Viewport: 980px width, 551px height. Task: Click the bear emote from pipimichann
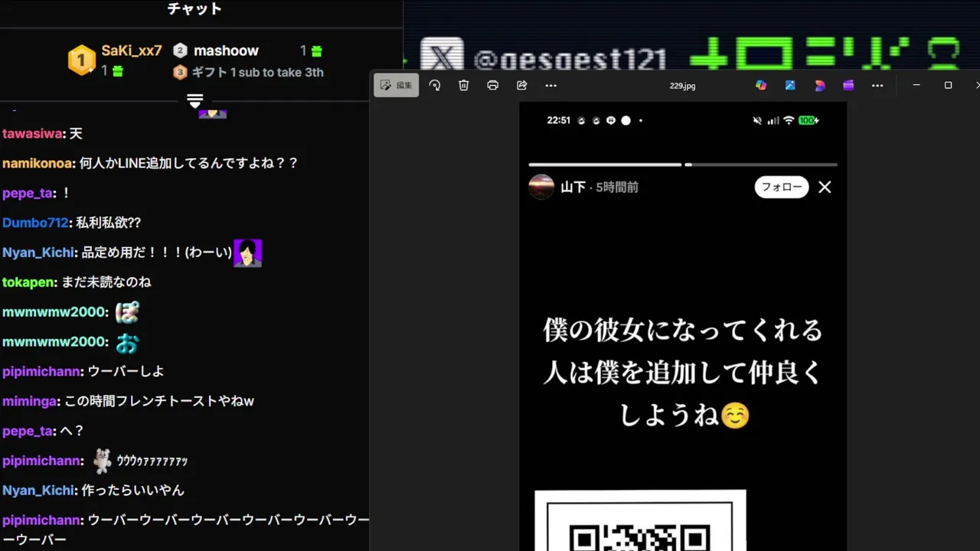coord(102,461)
